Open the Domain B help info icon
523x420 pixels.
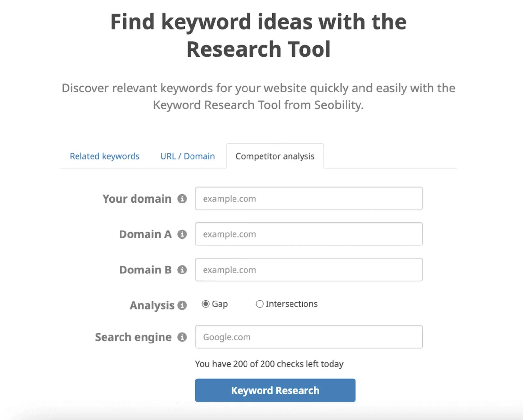click(x=182, y=270)
